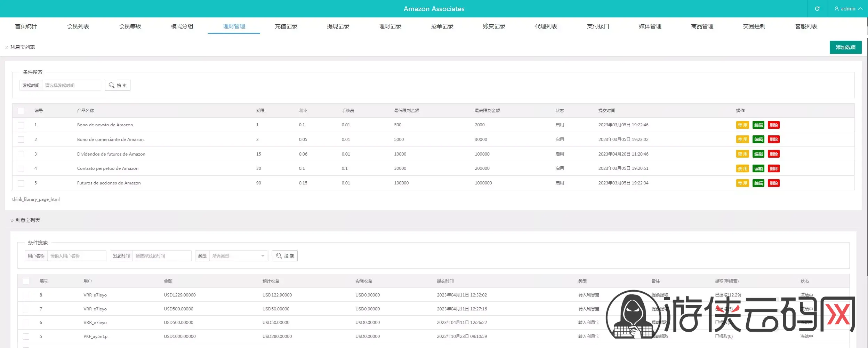Click the 添加选项 button
Image resolution: width=868 pixels, height=348 pixels.
(845, 47)
